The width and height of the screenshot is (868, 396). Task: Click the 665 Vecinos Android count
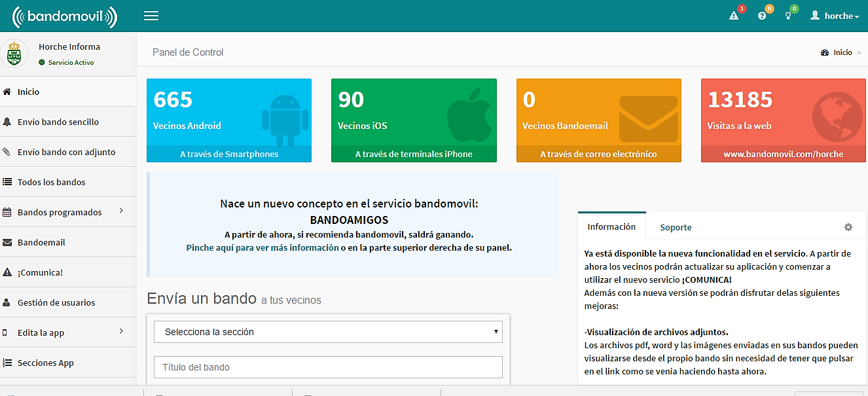click(x=173, y=99)
